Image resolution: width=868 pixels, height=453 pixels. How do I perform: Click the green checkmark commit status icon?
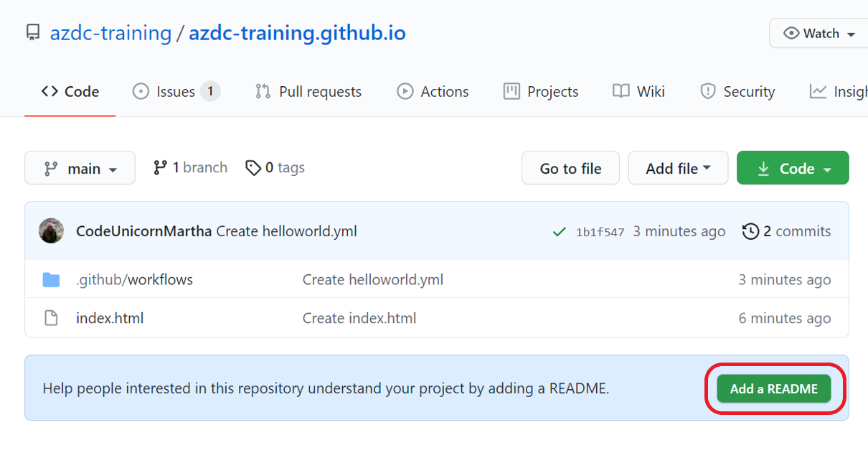click(560, 231)
